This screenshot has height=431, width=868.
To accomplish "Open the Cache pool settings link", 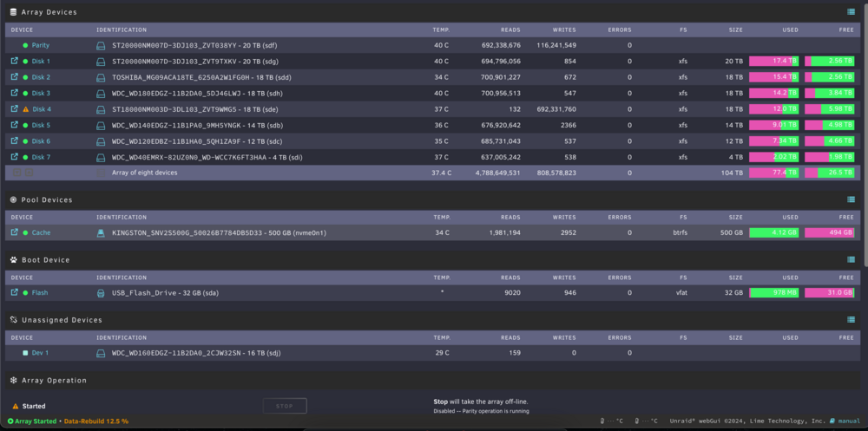I will [x=41, y=233].
